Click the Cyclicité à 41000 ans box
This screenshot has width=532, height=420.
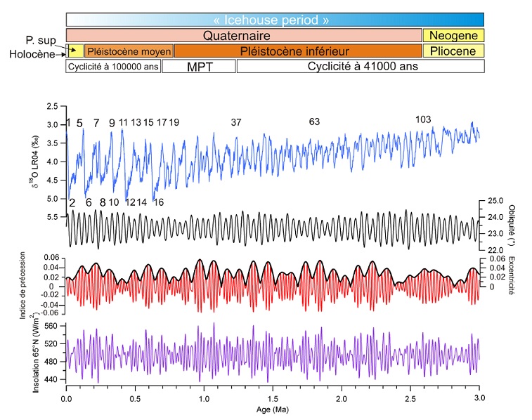[x=361, y=67]
